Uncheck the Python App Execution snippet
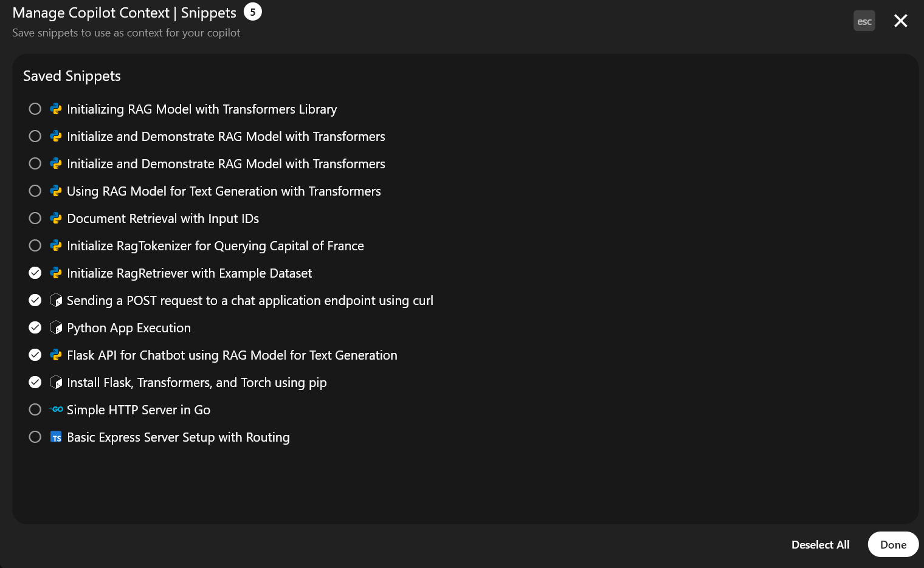 [x=35, y=327]
